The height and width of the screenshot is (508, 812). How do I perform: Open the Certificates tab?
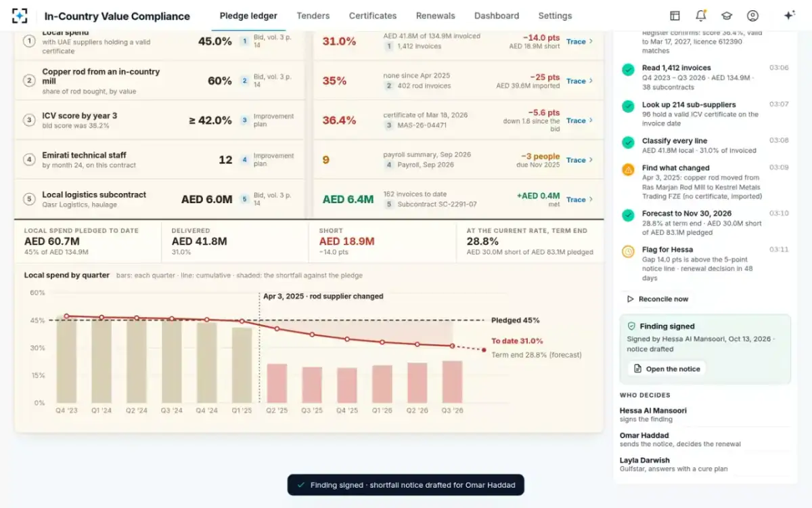(x=373, y=16)
